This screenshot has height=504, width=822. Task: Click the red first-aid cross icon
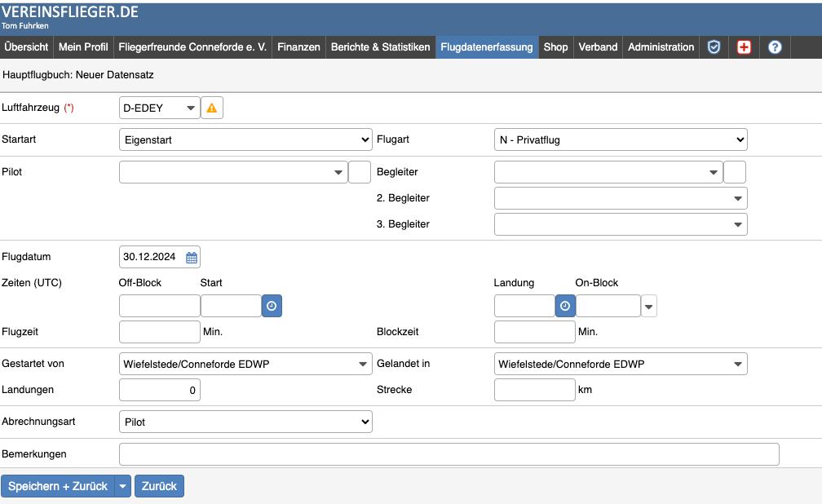(x=744, y=47)
